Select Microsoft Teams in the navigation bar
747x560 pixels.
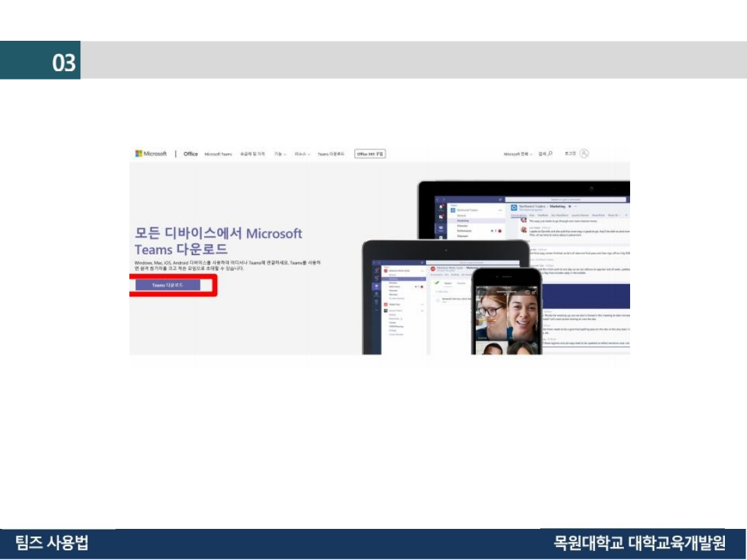[x=219, y=154]
